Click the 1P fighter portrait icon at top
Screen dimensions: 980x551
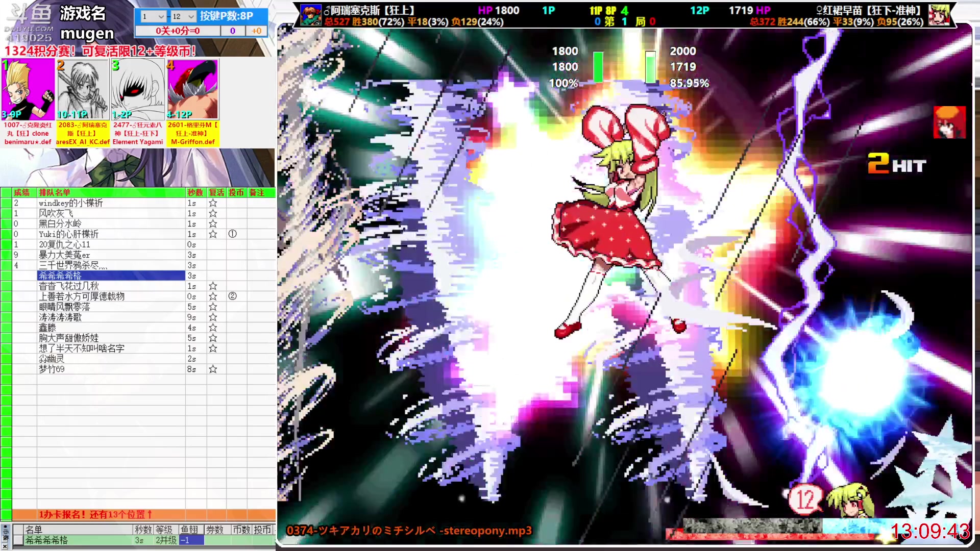(310, 15)
